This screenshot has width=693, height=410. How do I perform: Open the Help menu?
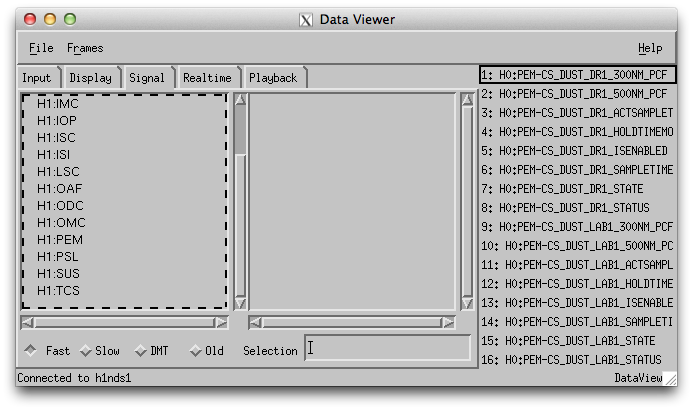650,48
